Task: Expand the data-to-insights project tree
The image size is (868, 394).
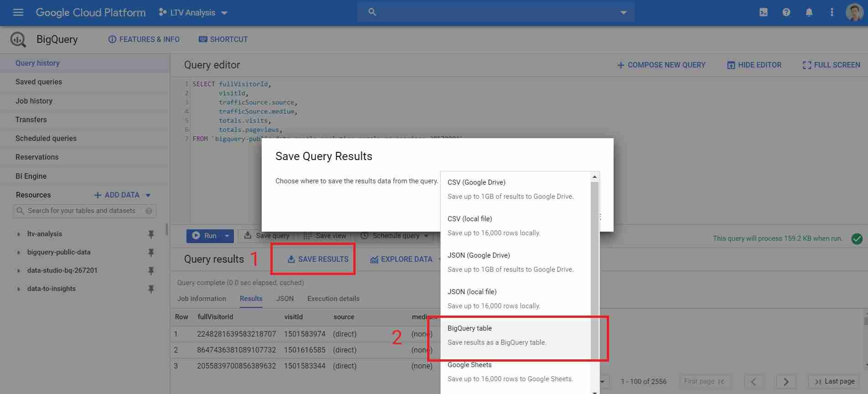Action: pyautogui.click(x=18, y=289)
